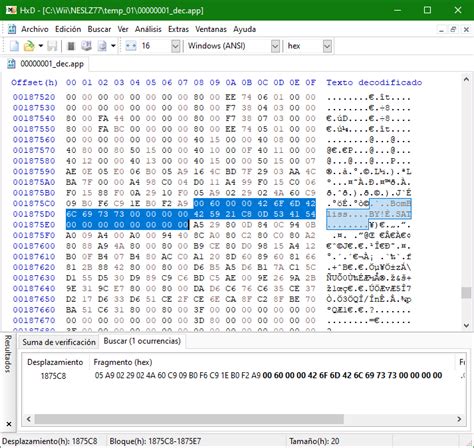This screenshot has height=448, width=474.
Task: Open the Extras menu
Action: (178, 29)
